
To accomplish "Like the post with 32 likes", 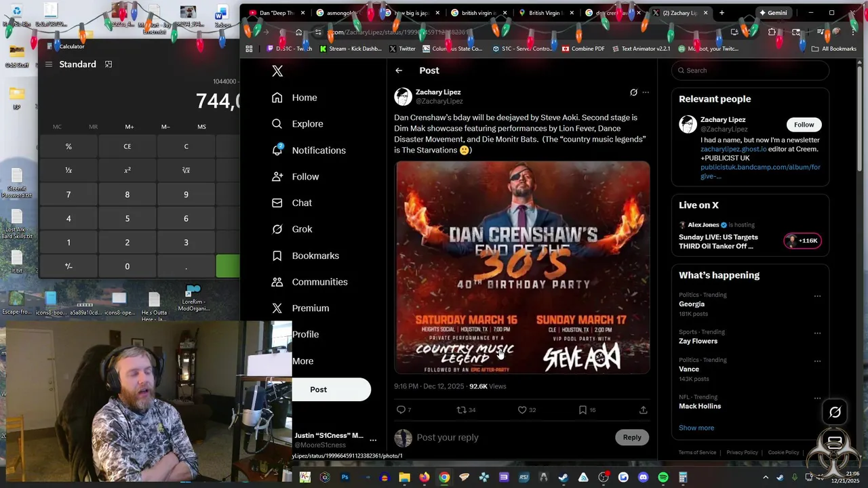I will click(x=527, y=410).
